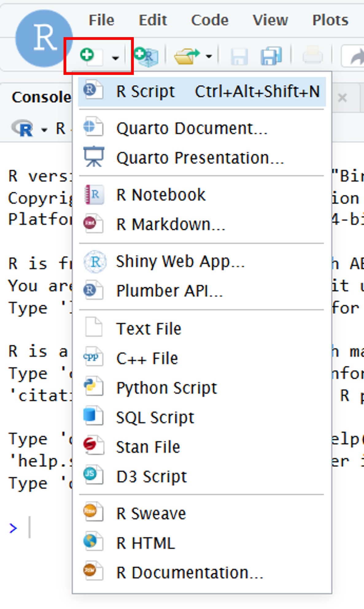Expand the New File dropdown arrow

click(x=115, y=57)
